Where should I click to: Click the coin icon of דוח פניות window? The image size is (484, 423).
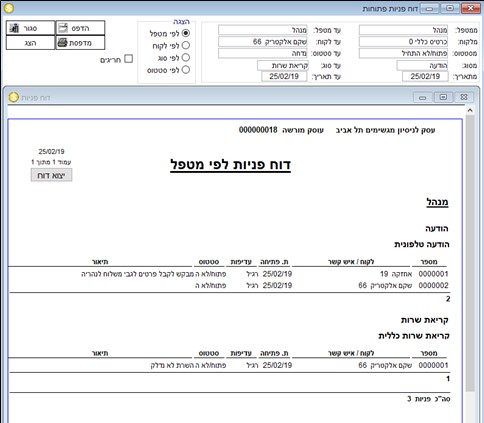pyautogui.click(x=13, y=97)
